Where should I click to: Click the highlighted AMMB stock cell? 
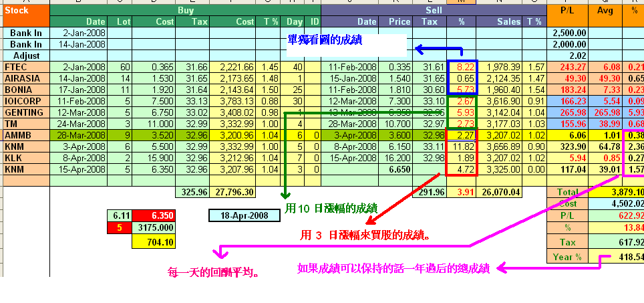pos(25,135)
